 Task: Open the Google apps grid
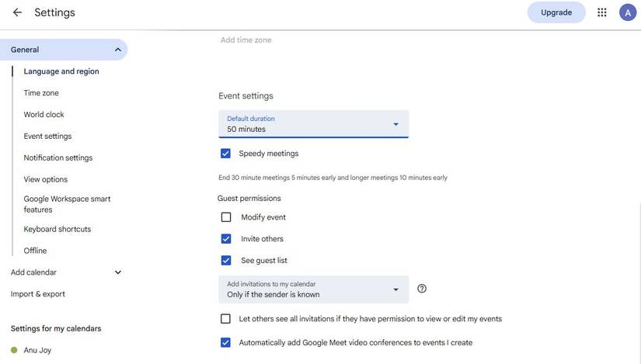click(601, 12)
